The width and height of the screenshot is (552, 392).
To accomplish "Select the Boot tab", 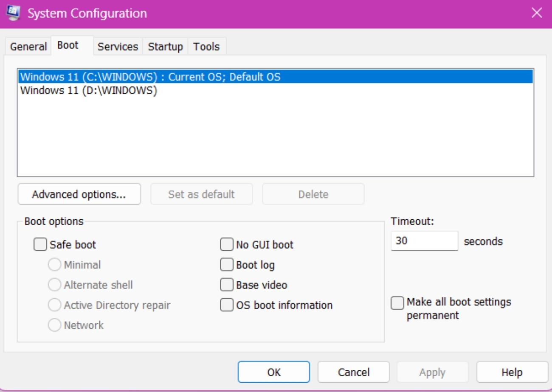I will (x=72, y=45).
